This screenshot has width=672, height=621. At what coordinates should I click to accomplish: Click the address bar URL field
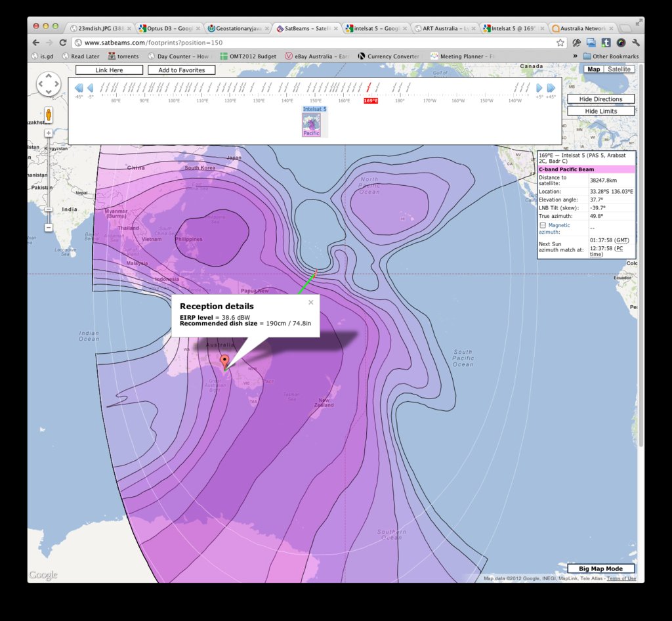click(317, 43)
